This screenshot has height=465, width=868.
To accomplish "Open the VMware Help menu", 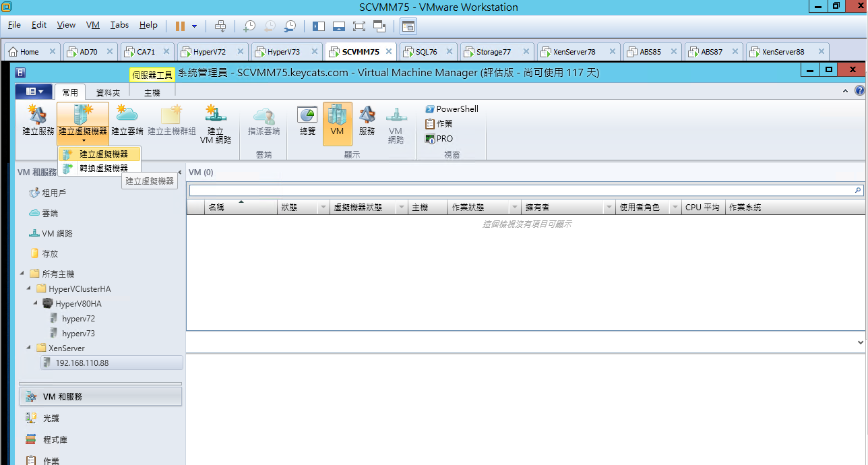I will pos(148,25).
